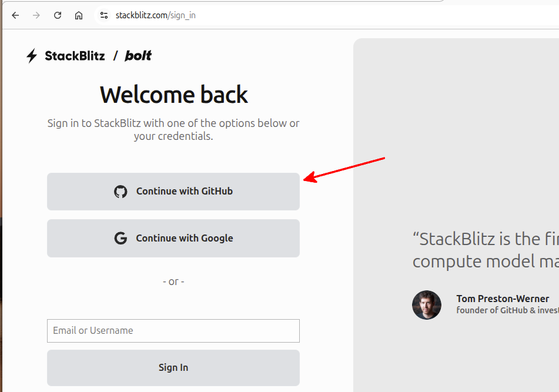Open the browser home page icon

coord(79,15)
